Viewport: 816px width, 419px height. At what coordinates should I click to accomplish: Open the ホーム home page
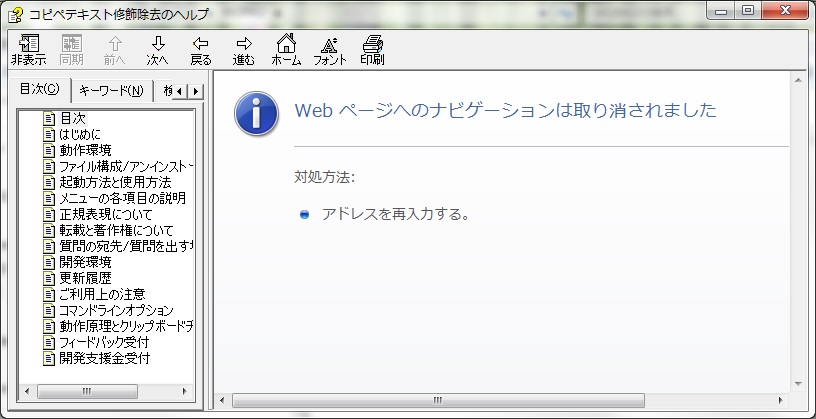pyautogui.click(x=286, y=50)
